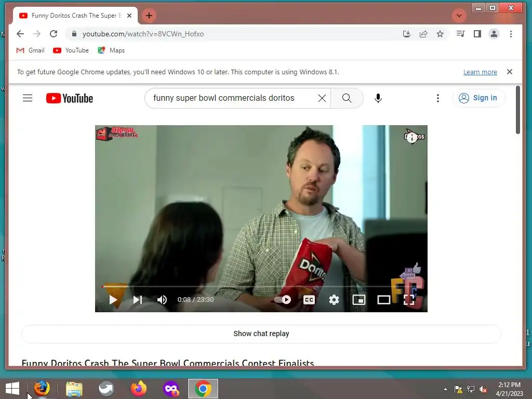Open video info card icon
This screenshot has height=399, width=532.
pos(412,137)
